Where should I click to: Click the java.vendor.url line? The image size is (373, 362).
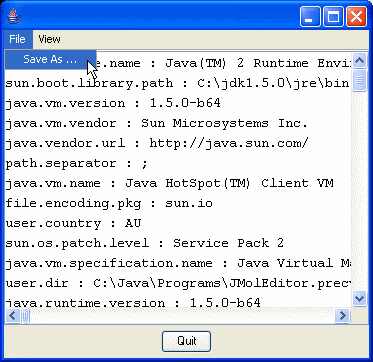point(157,143)
